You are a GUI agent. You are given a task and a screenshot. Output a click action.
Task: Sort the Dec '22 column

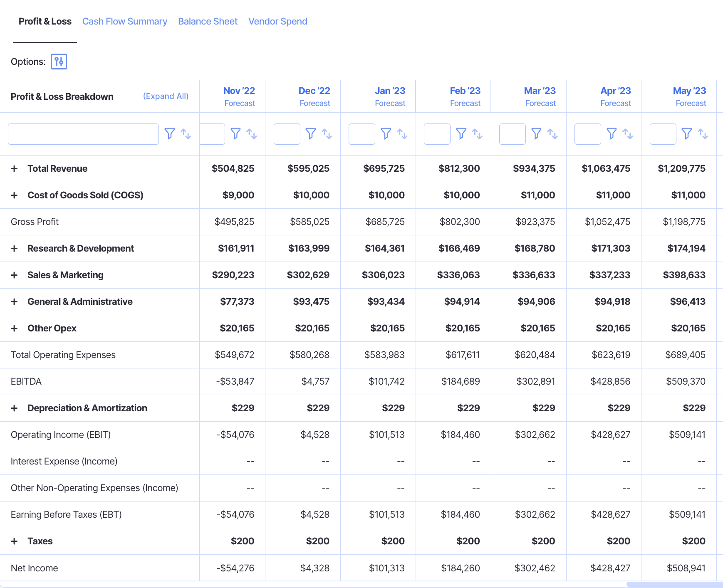(x=327, y=133)
